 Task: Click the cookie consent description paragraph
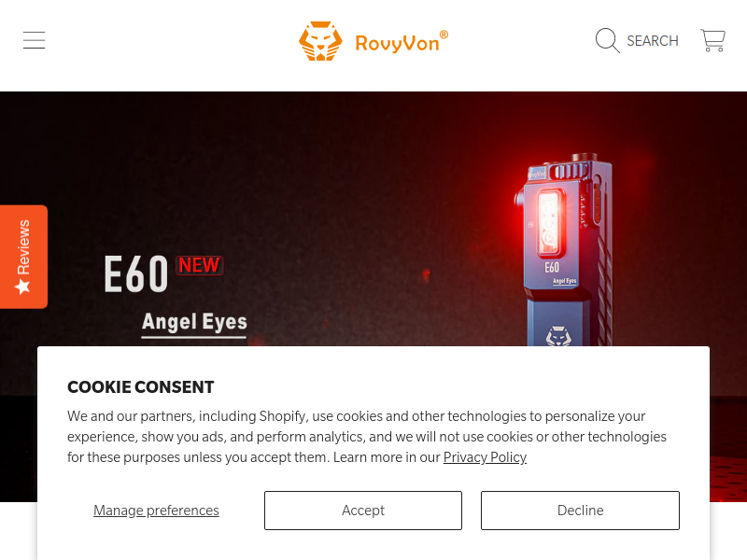pos(366,437)
